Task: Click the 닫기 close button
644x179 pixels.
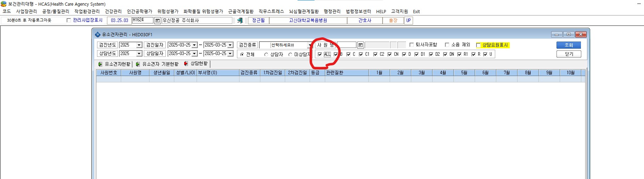Action: [x=569, y=54]
